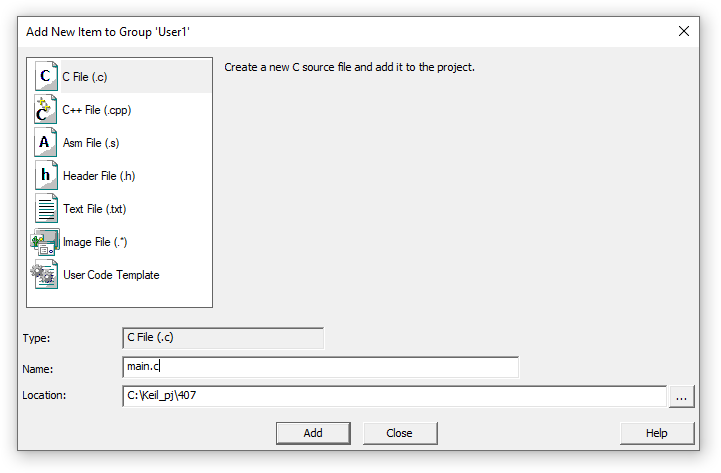Click the Location path field
721x473 pixels.
point(395,396)
